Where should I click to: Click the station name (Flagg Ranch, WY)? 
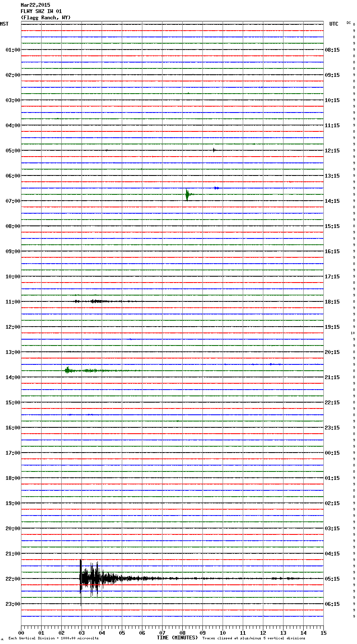point(46,18)
